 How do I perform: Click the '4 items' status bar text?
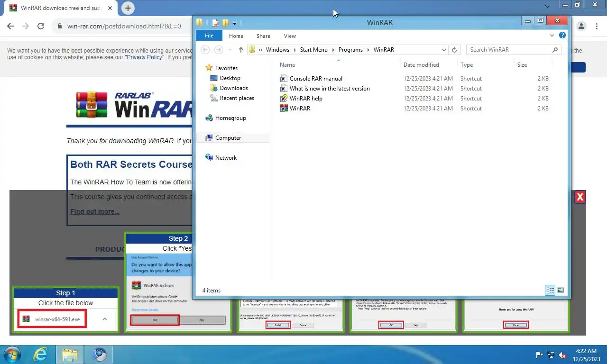coord(212,291)
